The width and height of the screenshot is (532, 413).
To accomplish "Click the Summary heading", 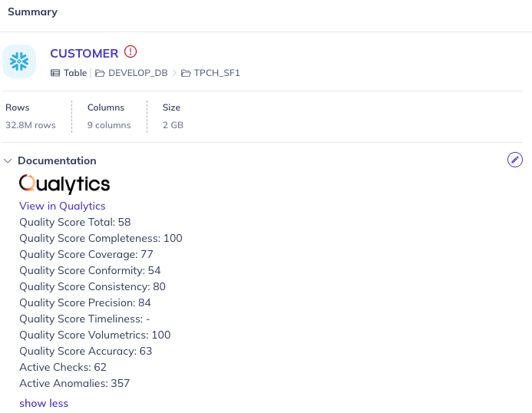I will point(32,12).
